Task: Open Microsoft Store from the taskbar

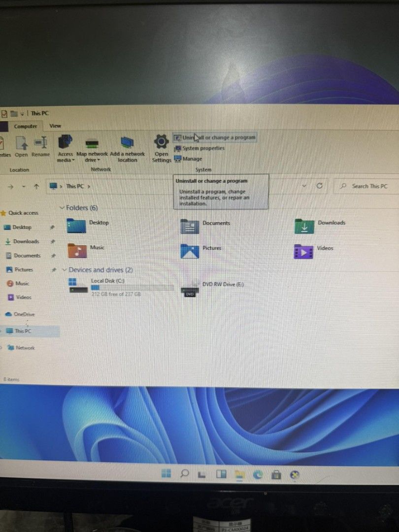Action: [276, 475]
